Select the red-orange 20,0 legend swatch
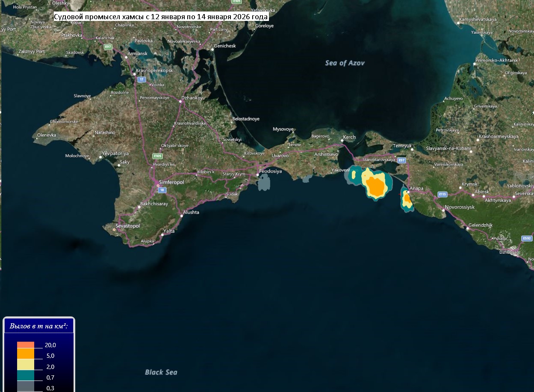 click(x=26, y=345)
